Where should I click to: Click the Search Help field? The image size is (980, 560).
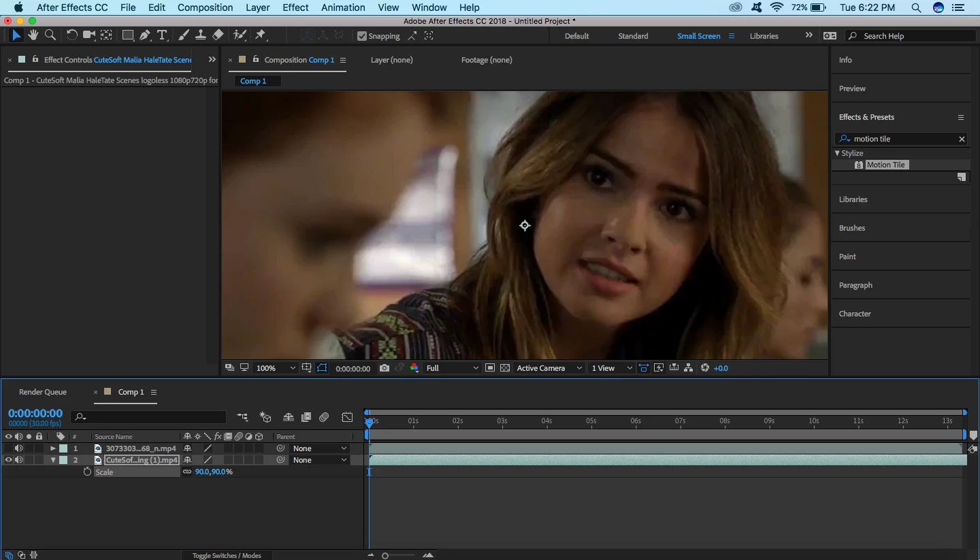pyautogui.click(x=910, y=36)
